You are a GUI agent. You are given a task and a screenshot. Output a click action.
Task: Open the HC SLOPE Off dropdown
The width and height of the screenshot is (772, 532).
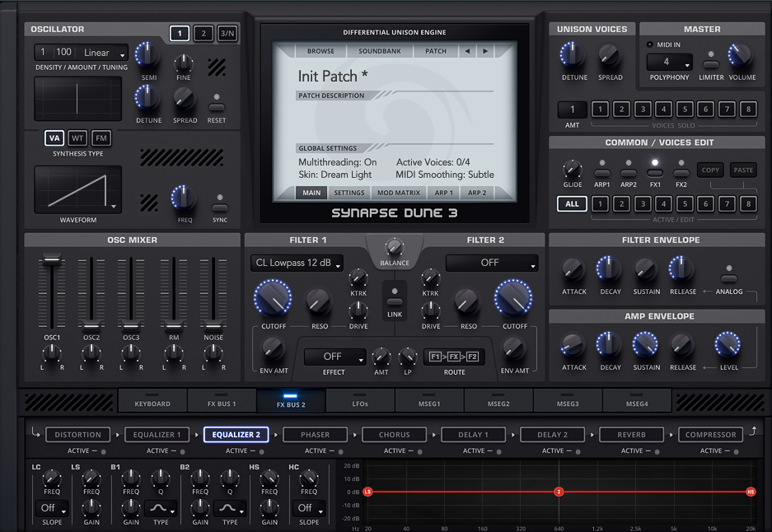point(309,507)
